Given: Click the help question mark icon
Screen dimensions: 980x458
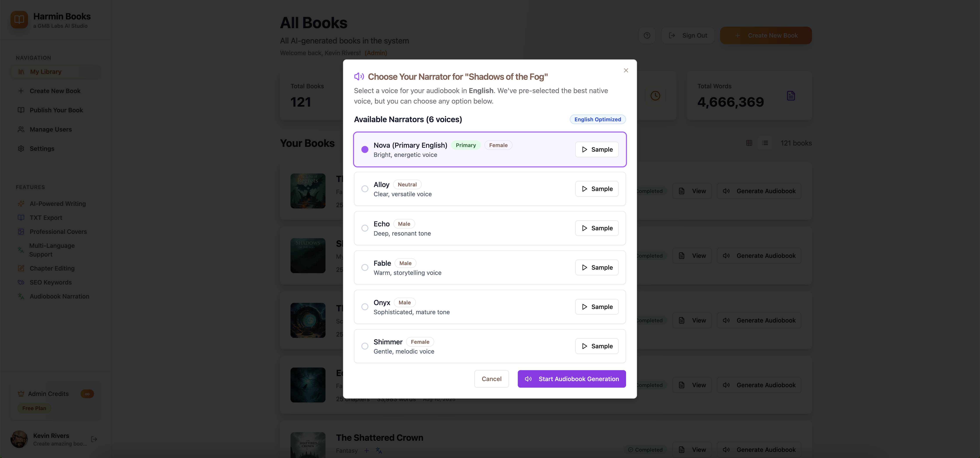Looking at the screenshot, I should coord(647,35).
